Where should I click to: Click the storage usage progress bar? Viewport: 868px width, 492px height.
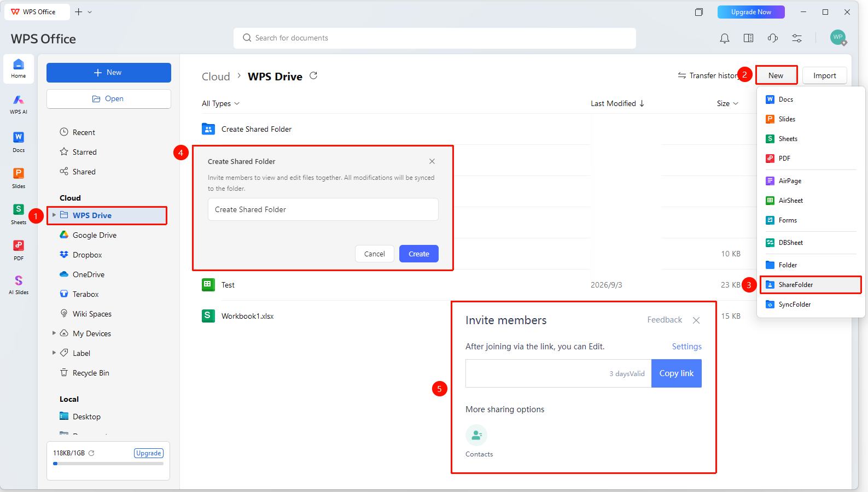point(108,464)
